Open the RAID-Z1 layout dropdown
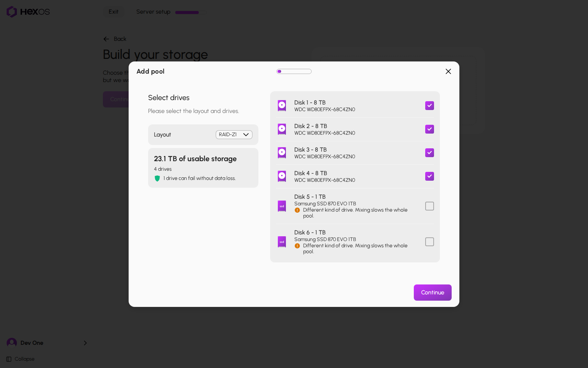Image resolution: width=588 pixels, height=368 pixels. (234, 135)
